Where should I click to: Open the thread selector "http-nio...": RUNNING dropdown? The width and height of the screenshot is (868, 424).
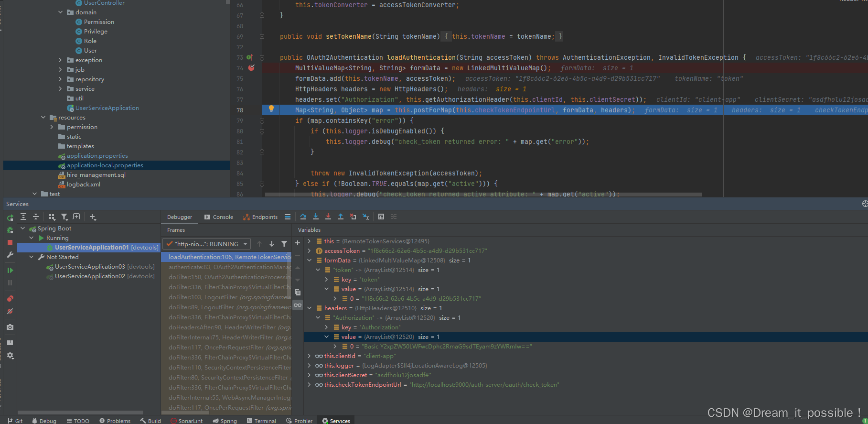coord(206,244)
